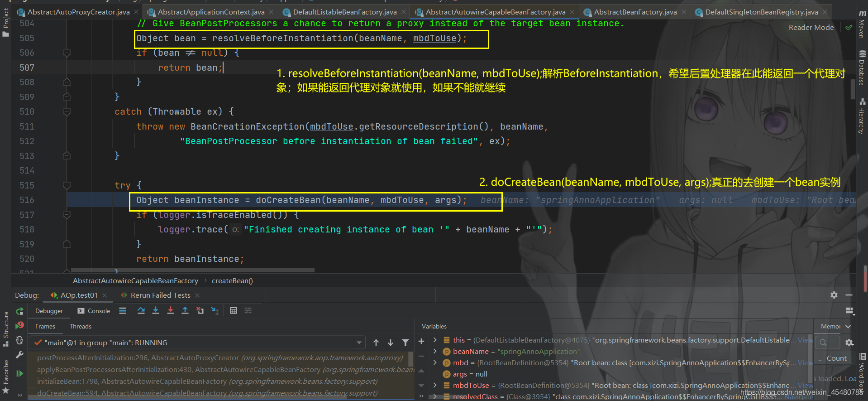Click the Rerun Failed Tests side icon
Screen dimensions: 868x401
pos(19,325)
